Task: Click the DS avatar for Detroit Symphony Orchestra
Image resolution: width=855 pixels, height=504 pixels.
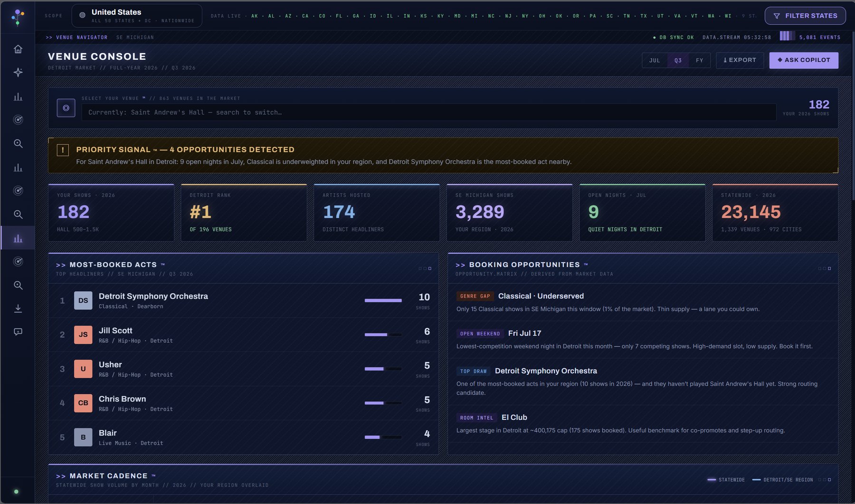Action: [x=83, y=301]
